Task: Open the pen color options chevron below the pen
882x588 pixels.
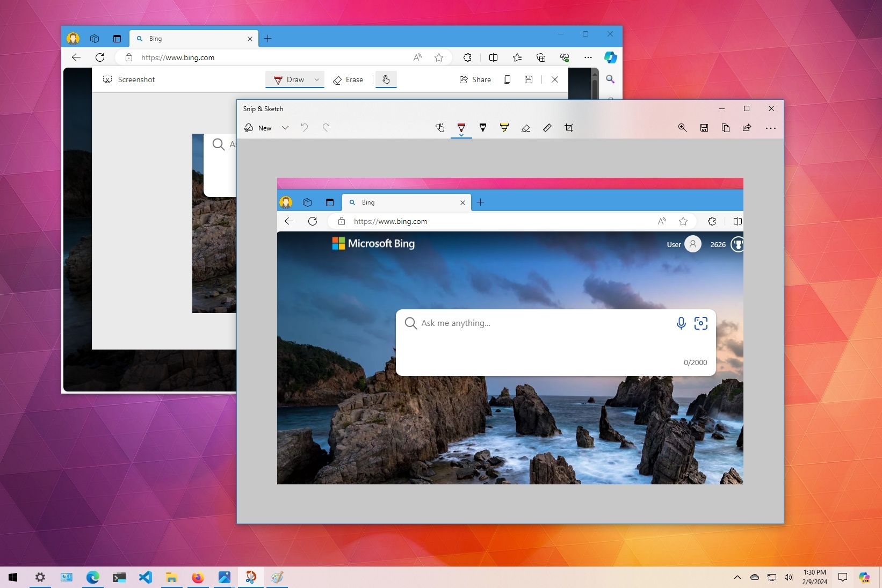Action: (x=461, y=135)
